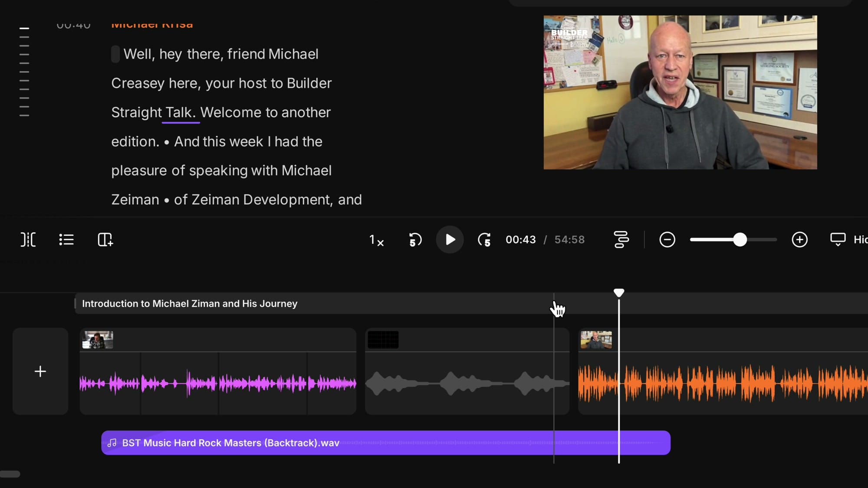Open the canvas display dropdown chevron
This screenshot has width=868, height=488.
pyautogui.click(x=838, y=244)
